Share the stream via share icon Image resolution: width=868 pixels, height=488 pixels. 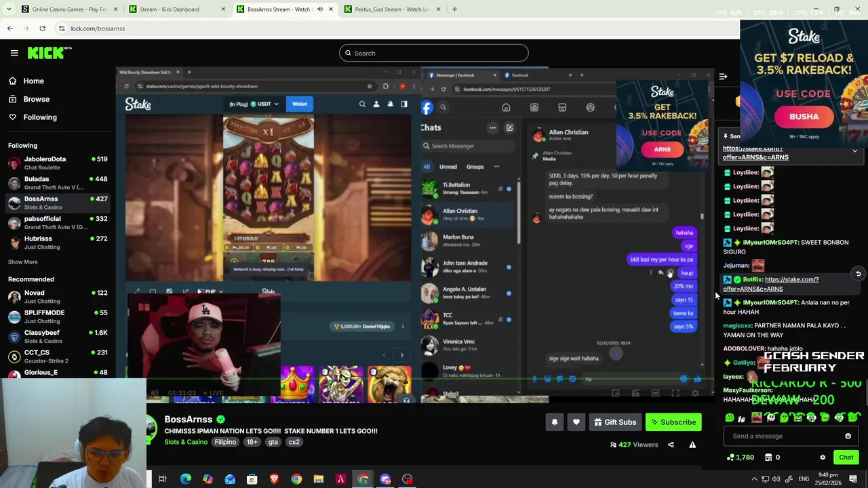pyautogui.click(x=671, y=445)
